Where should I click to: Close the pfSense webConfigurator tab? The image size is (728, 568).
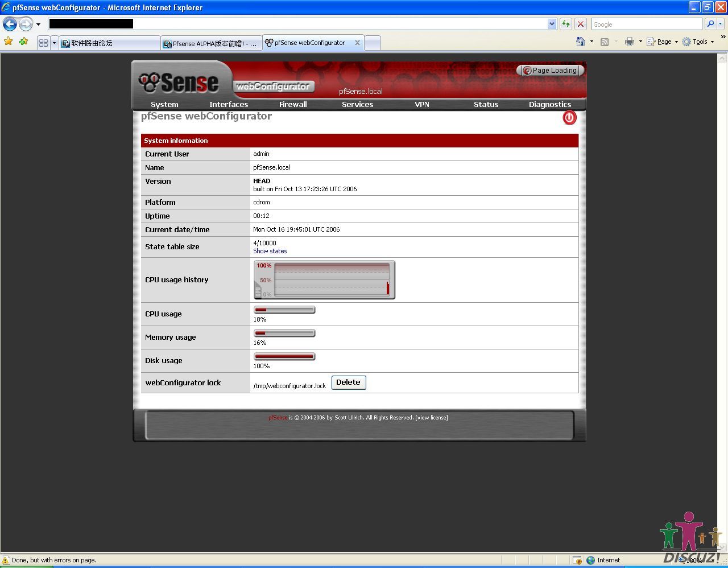357,43
